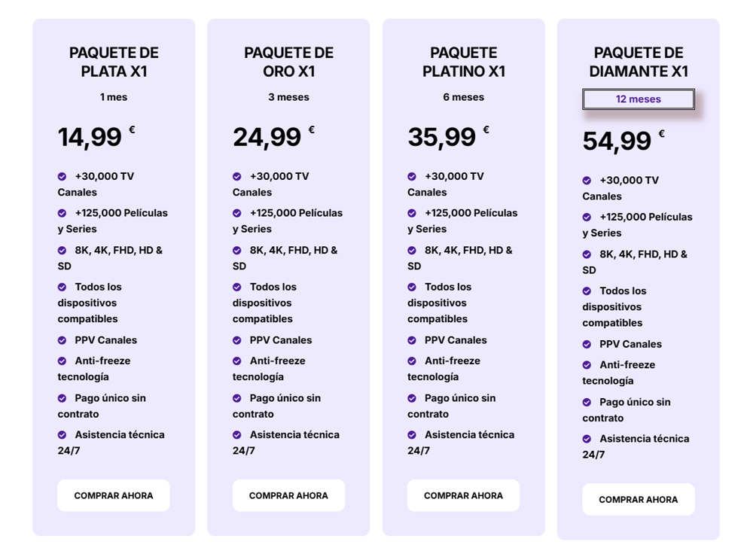The image size is (753, 560).
Task: Click checkmark icon next to Oro Anti-freeze tecnología
Action: [237, 361]
